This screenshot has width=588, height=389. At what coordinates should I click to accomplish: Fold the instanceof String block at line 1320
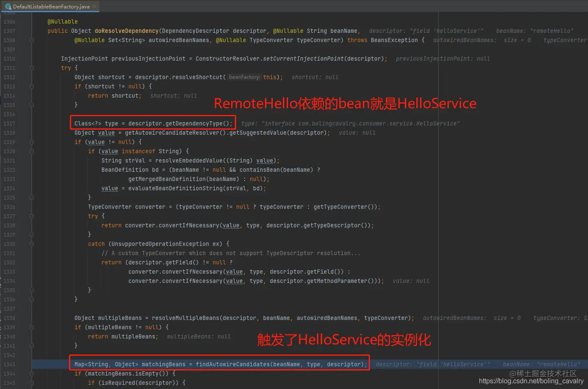click(32, 152)
